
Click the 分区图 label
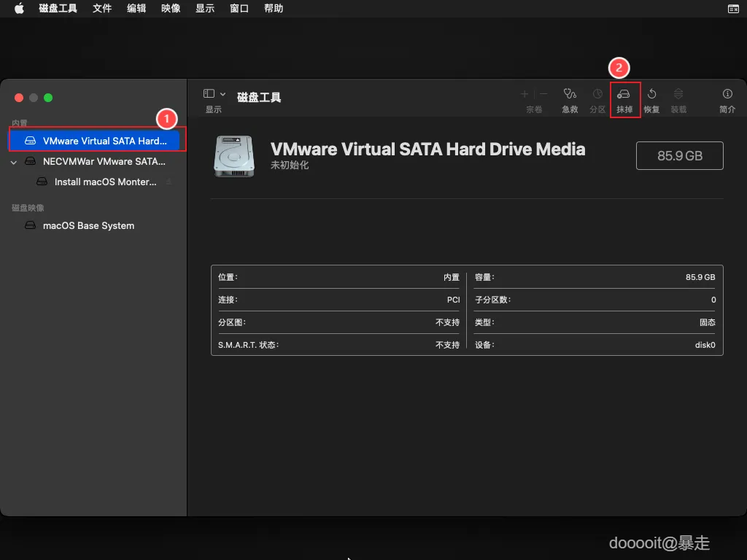point(231,322)
